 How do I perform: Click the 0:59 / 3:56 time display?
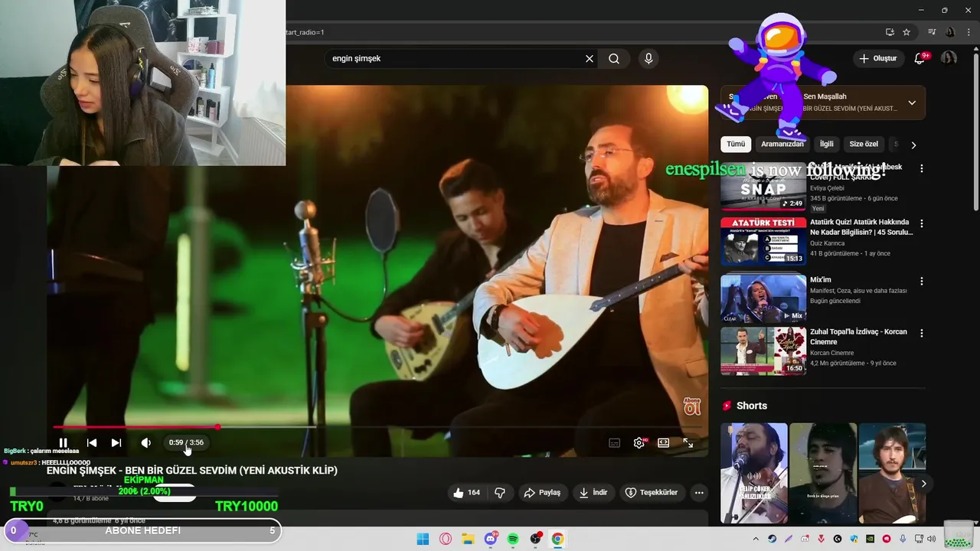click(x=186, y=442)
